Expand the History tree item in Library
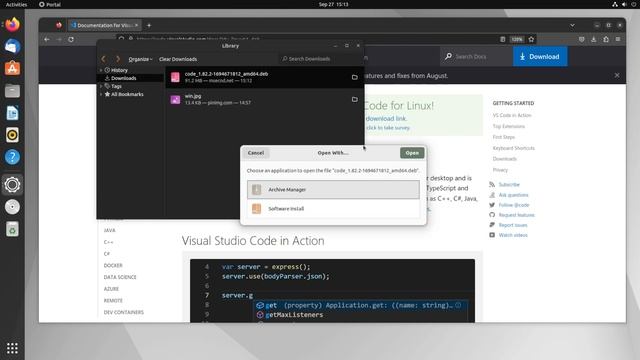This screenshot has width=640, height=360. 101,70
